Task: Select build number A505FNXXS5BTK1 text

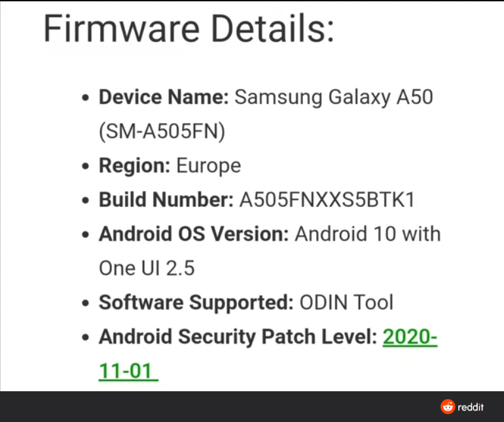Action: (327, 200)
